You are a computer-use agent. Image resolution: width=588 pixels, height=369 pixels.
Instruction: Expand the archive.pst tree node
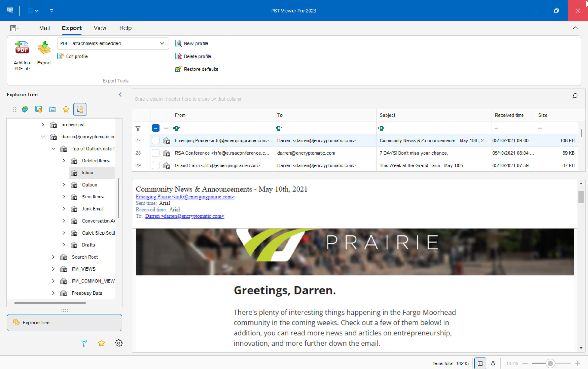click(42, 125)
